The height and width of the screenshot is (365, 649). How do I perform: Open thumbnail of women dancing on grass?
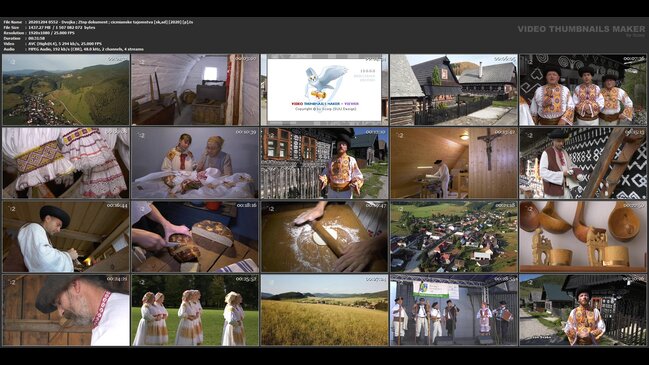click(195, 310)
